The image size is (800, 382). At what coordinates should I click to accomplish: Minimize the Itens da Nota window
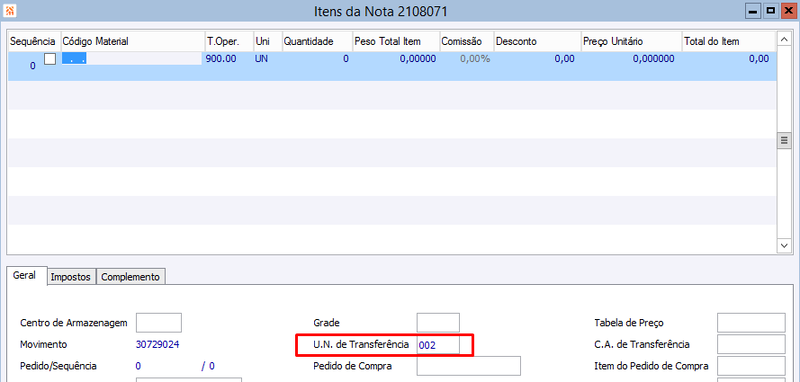click(x=752, y=11)
